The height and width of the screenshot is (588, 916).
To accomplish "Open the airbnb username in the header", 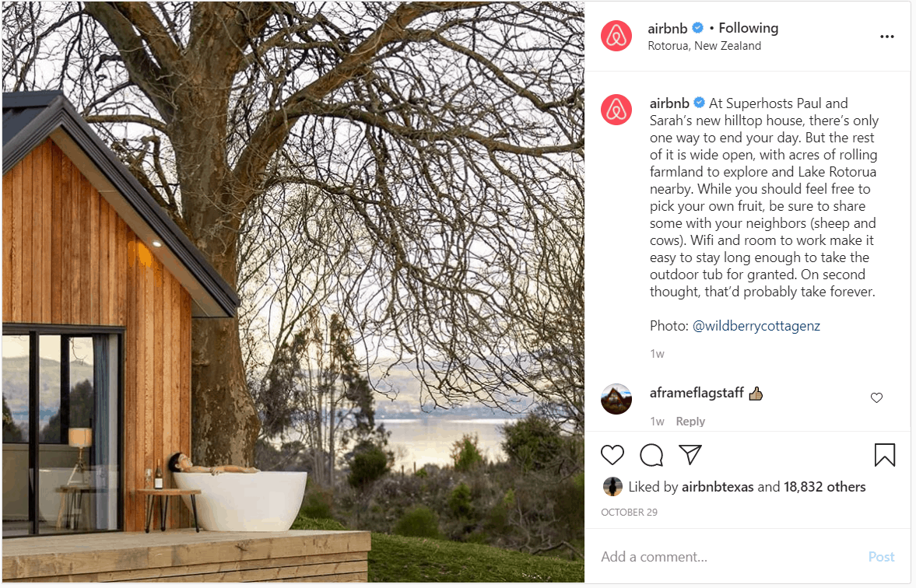I will [x=667, y=28].
